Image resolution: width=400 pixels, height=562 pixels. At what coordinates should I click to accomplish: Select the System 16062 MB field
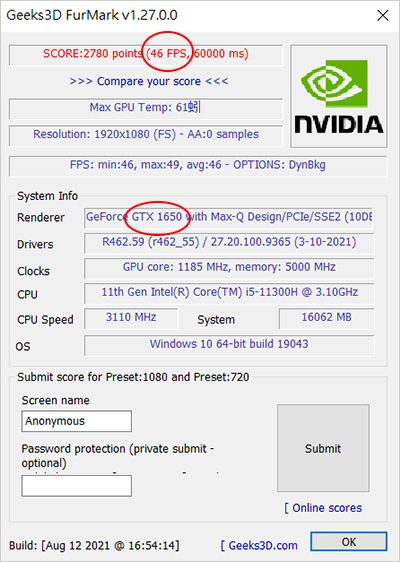pos(327,318)
